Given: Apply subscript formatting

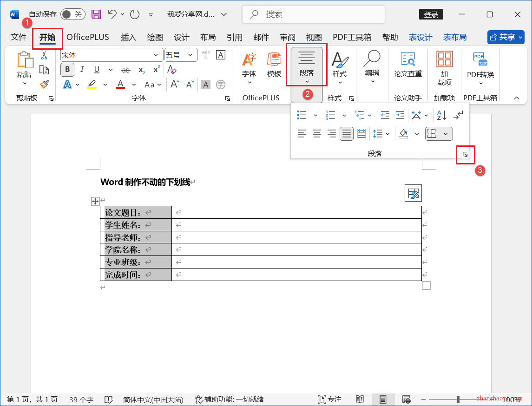Looking at the screenshot, I should 142,70.
